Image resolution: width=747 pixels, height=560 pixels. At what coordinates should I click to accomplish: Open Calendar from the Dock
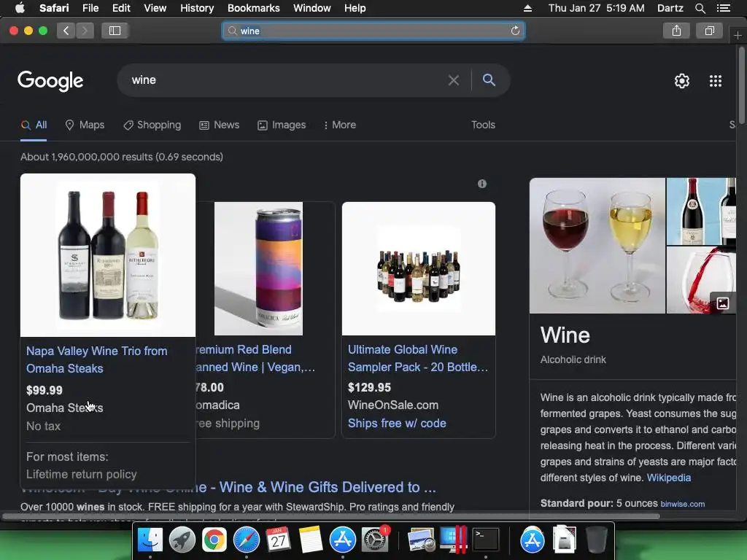coord(278,540)
